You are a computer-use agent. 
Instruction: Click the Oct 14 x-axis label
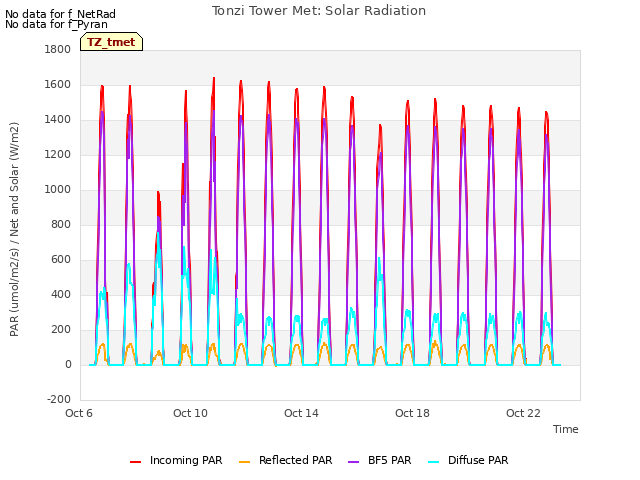coord(301,413)
